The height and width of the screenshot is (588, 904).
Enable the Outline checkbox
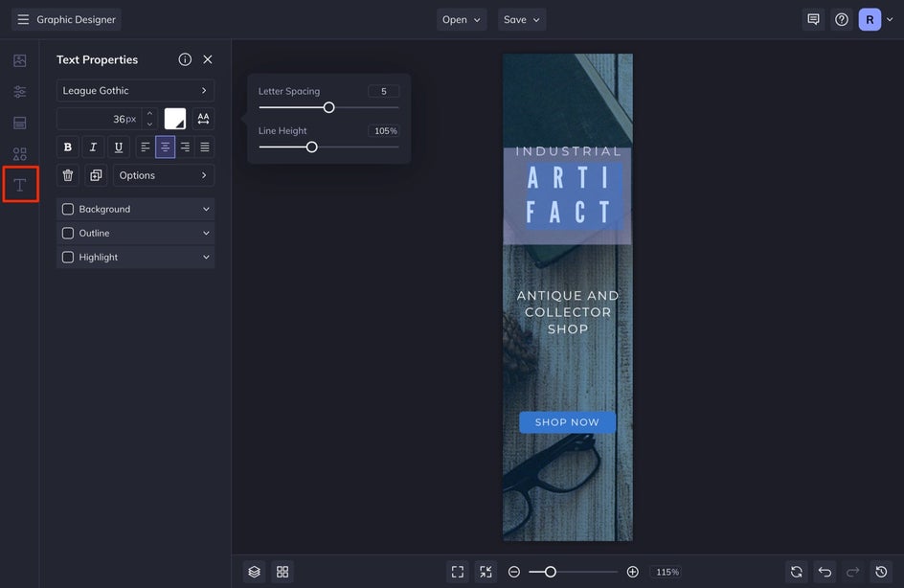(68, 233)
